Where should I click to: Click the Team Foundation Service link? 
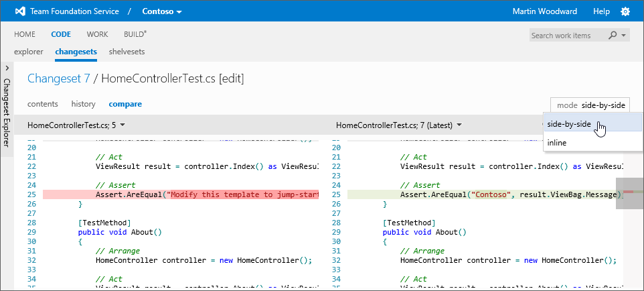click(x=75, y=11)
